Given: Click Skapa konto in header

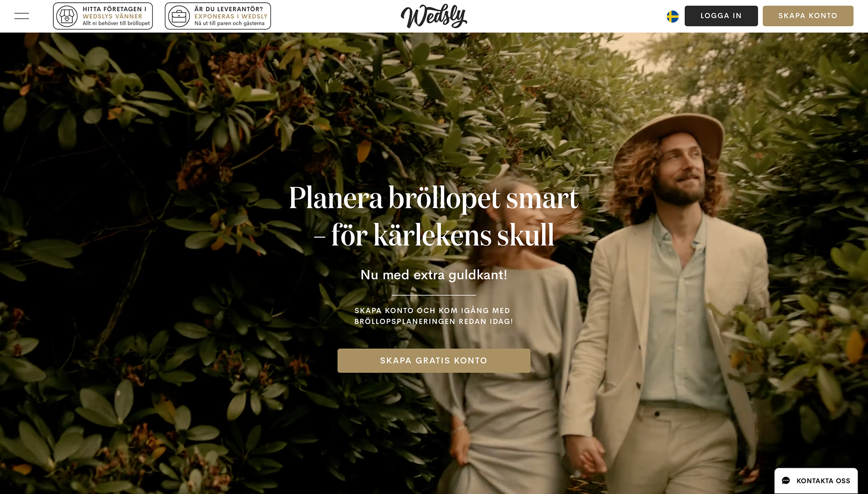Looking at the screenshot, I should point(808,16).
